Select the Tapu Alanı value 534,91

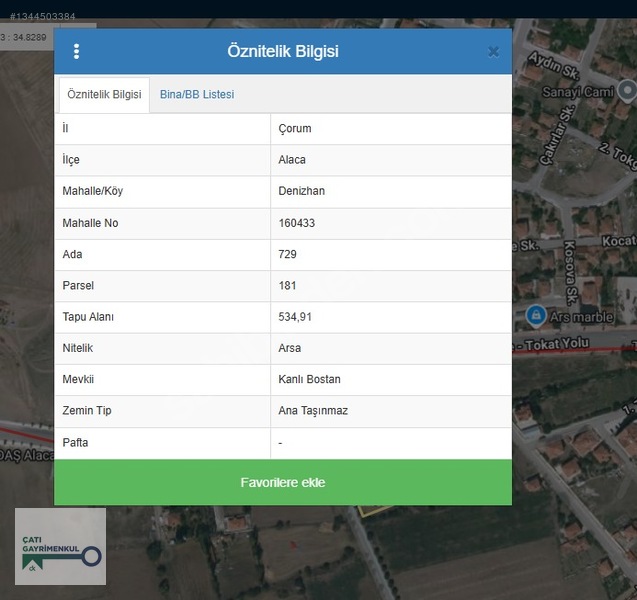[295, 317]
